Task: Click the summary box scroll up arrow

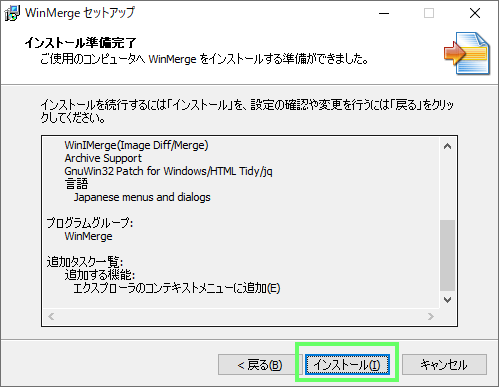Action: [447, 146]
